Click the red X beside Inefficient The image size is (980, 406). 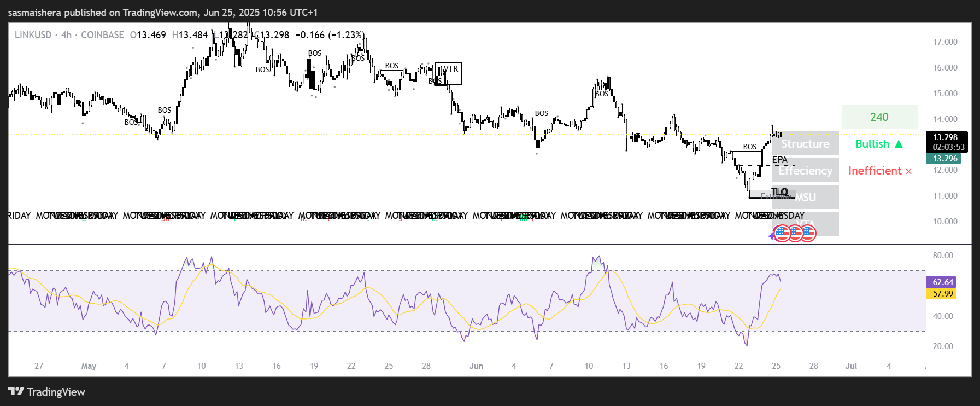coord(908,171)
